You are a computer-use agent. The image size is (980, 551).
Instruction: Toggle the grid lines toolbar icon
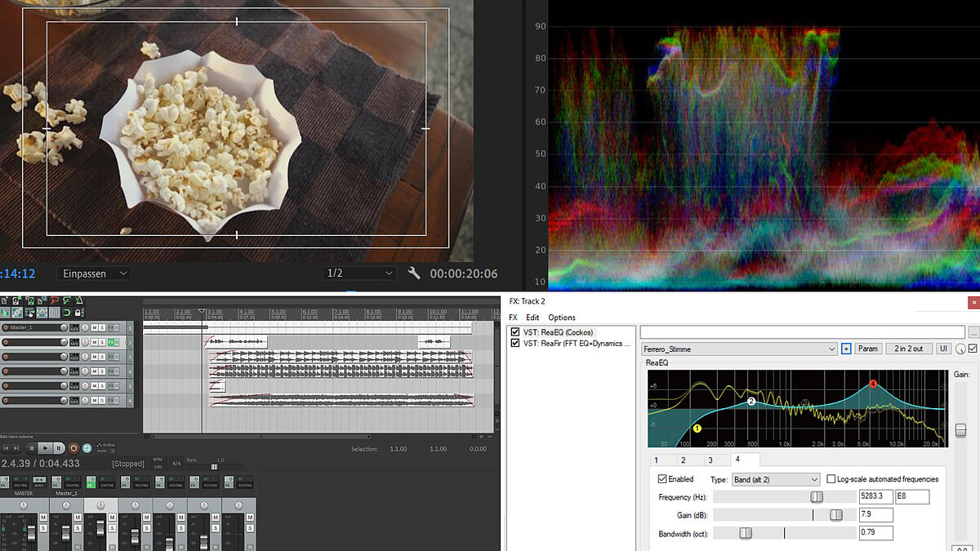coord(55,313)
